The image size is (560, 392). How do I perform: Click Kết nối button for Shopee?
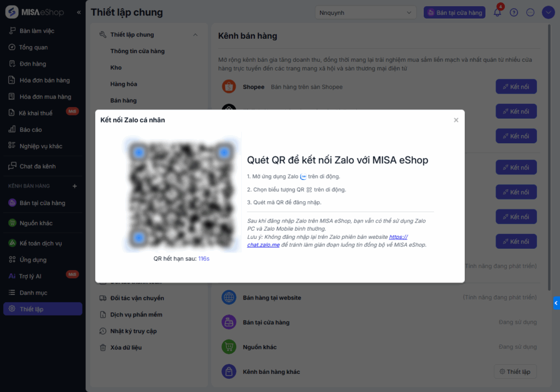(516, 87)
